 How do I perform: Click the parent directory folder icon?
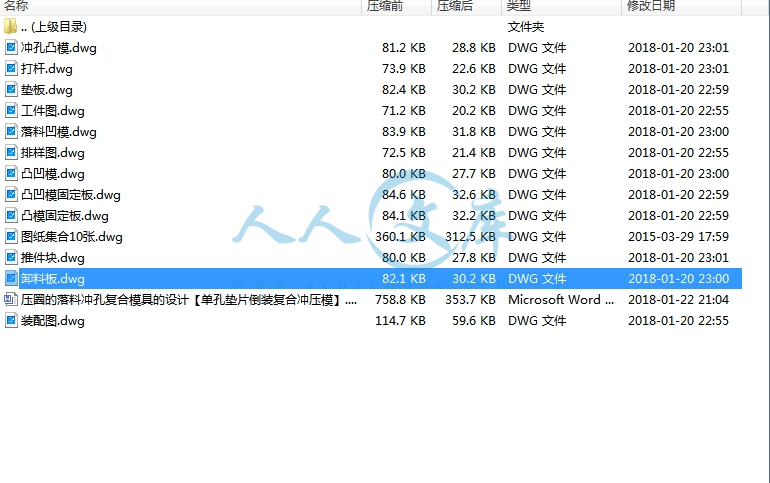tap(10, 27)
